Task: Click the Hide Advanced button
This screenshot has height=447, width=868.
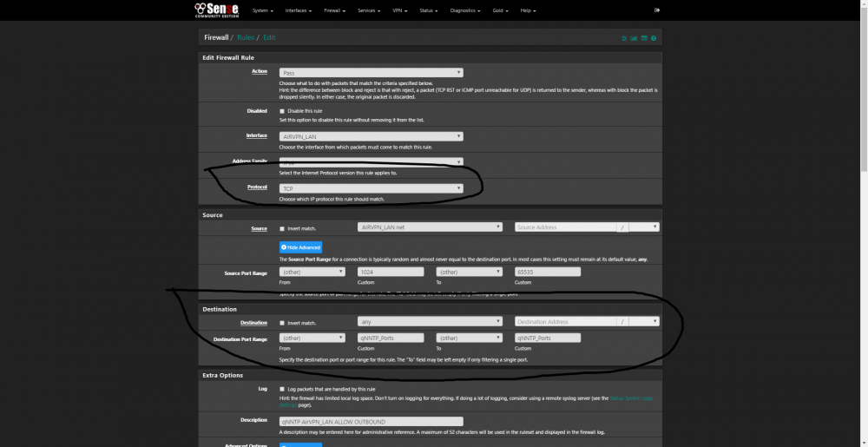Action: (300, 247)
